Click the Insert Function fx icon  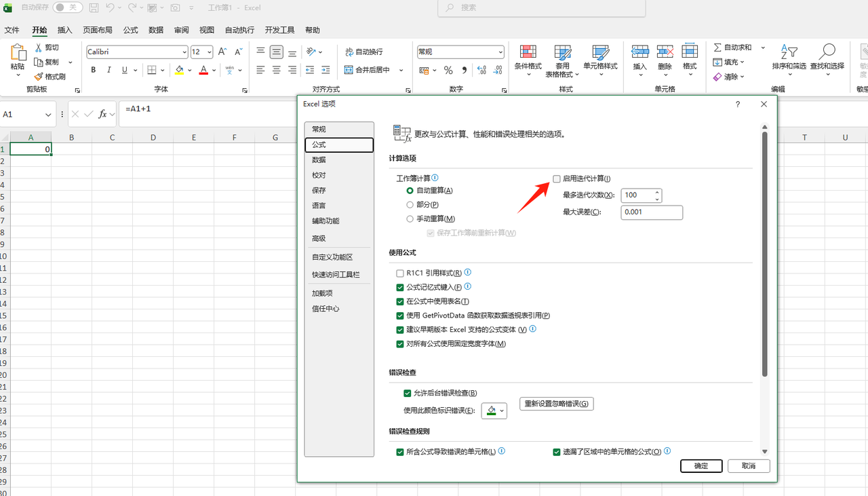coord(103,114)
